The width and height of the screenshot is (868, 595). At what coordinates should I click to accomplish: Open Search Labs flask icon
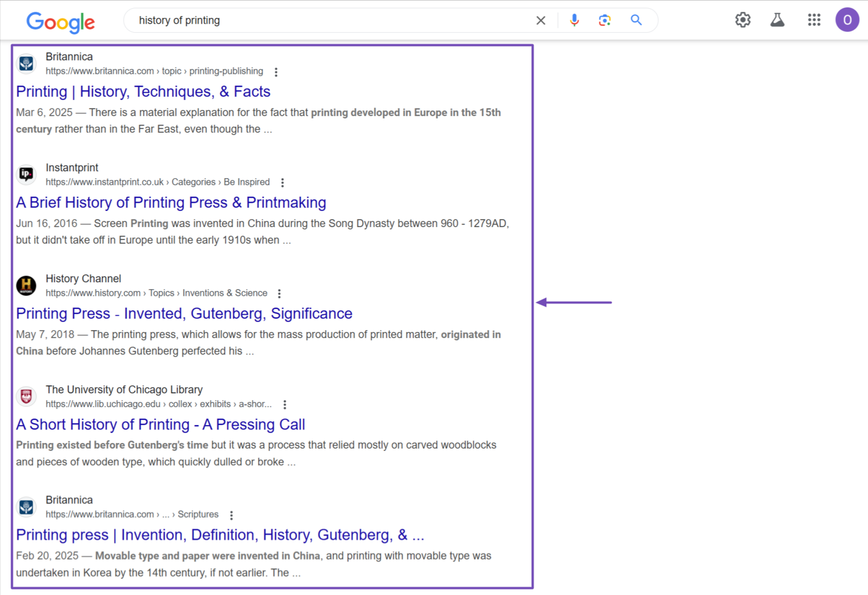pos(777,20)
